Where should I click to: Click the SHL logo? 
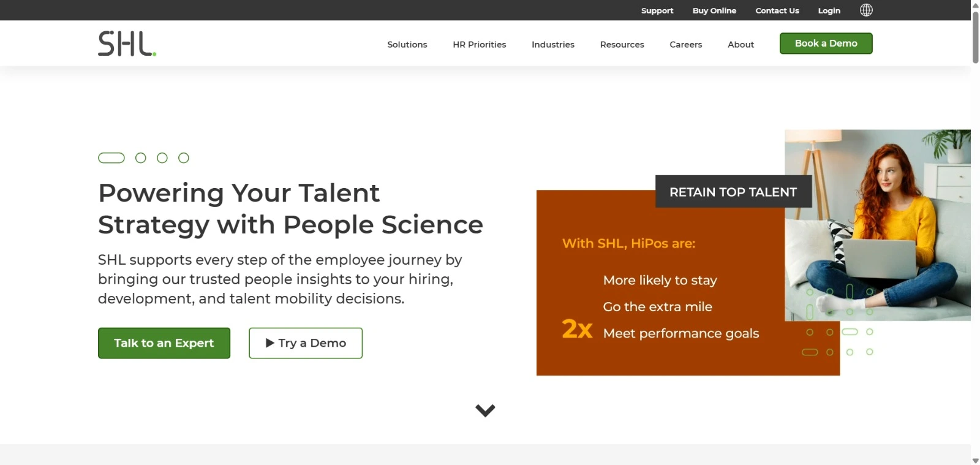click(127, 42)
